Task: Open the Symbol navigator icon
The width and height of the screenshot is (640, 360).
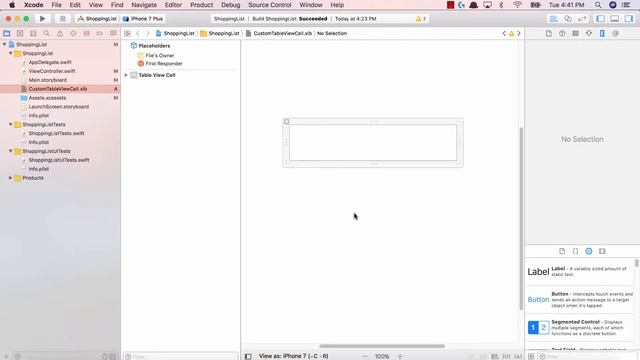Action: [x=33, y=33]
